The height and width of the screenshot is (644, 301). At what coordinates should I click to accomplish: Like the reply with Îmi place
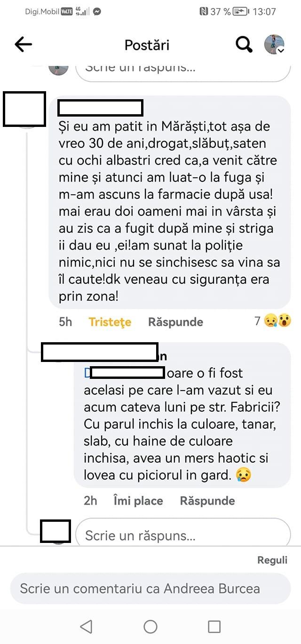138,501
